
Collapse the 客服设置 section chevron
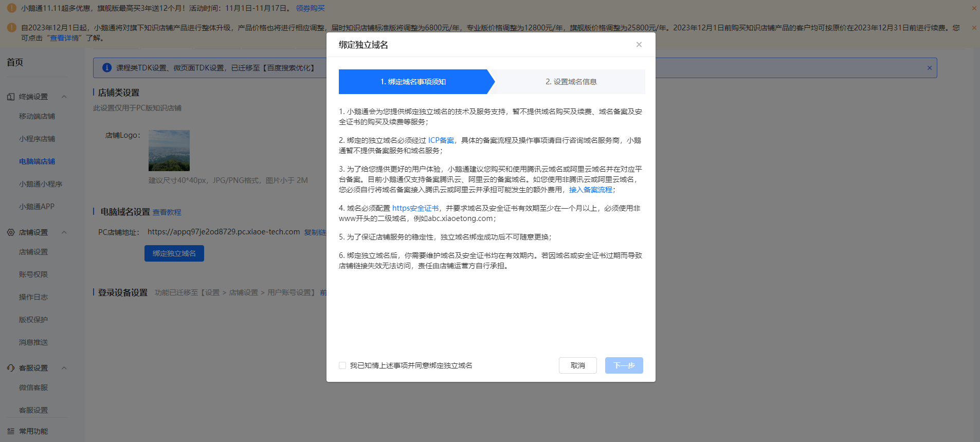[64, 368]
